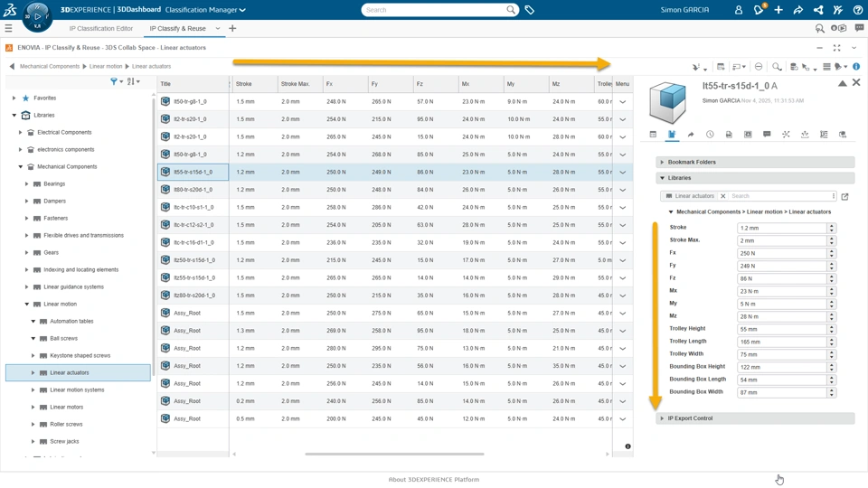The image size is (868, 488).
Task: Open the History clock tab in the details panel
Action: [x=710, y=135]
